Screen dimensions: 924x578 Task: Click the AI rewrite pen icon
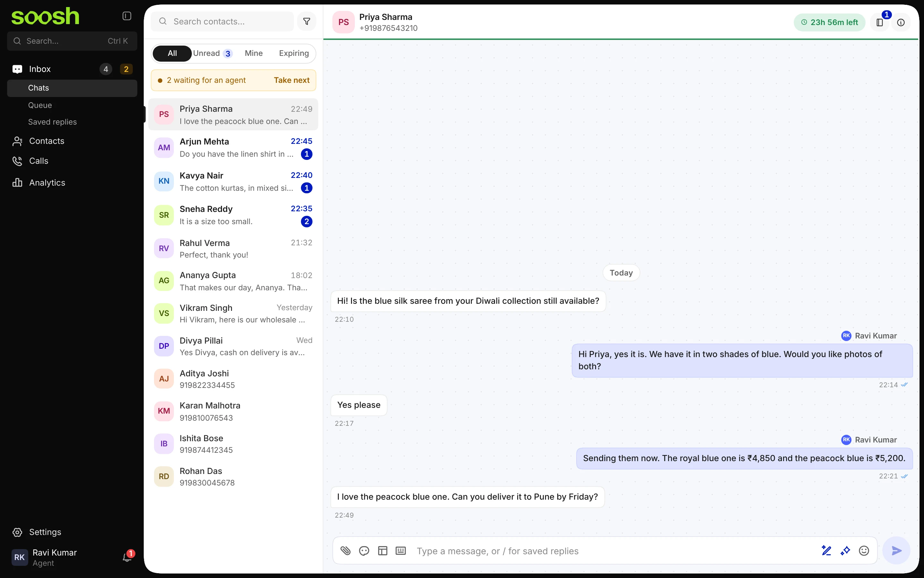coord(827,550)
